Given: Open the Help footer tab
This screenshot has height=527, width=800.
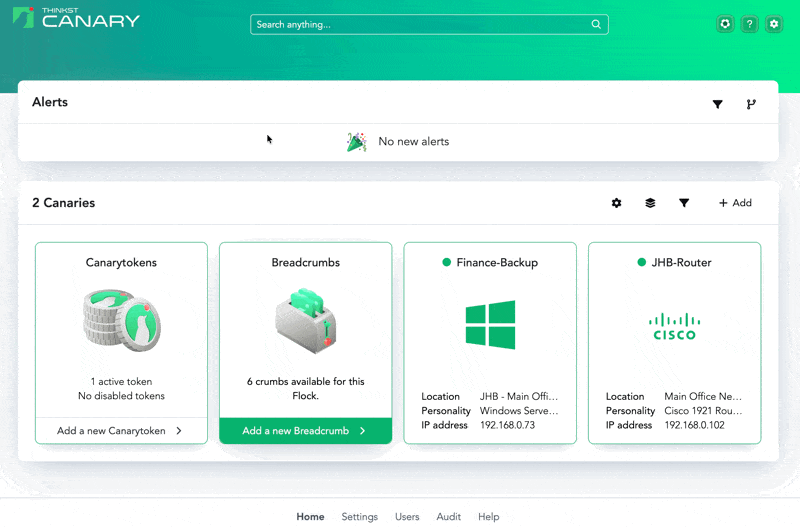Looking at the screenshot, I should [x=488, y=516].
